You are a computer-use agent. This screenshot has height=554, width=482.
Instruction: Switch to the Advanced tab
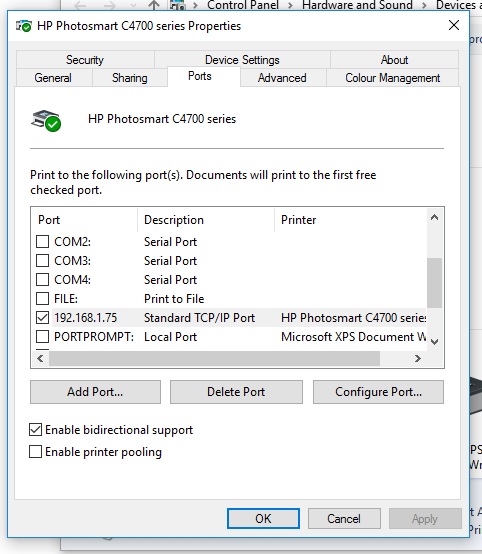[282, 78]
